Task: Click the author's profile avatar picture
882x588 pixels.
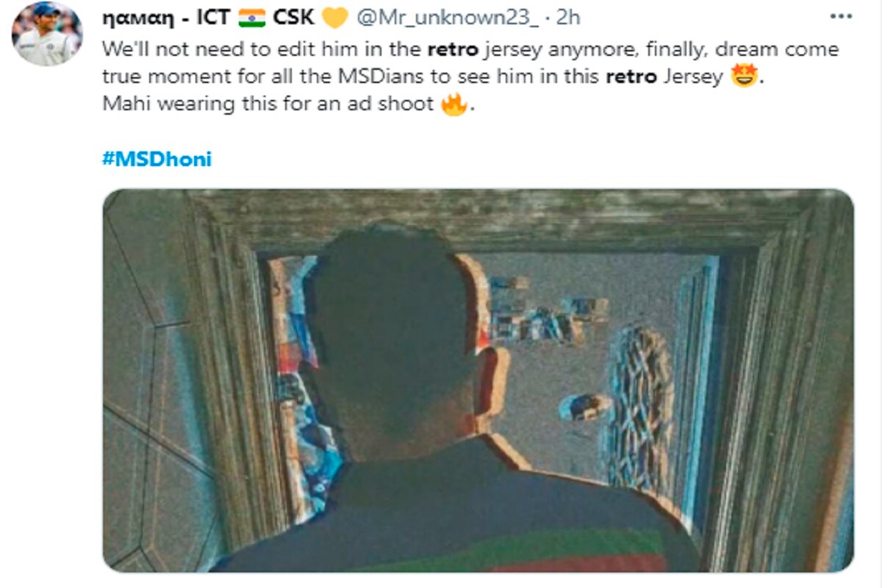Action: [x=47, y=34]
